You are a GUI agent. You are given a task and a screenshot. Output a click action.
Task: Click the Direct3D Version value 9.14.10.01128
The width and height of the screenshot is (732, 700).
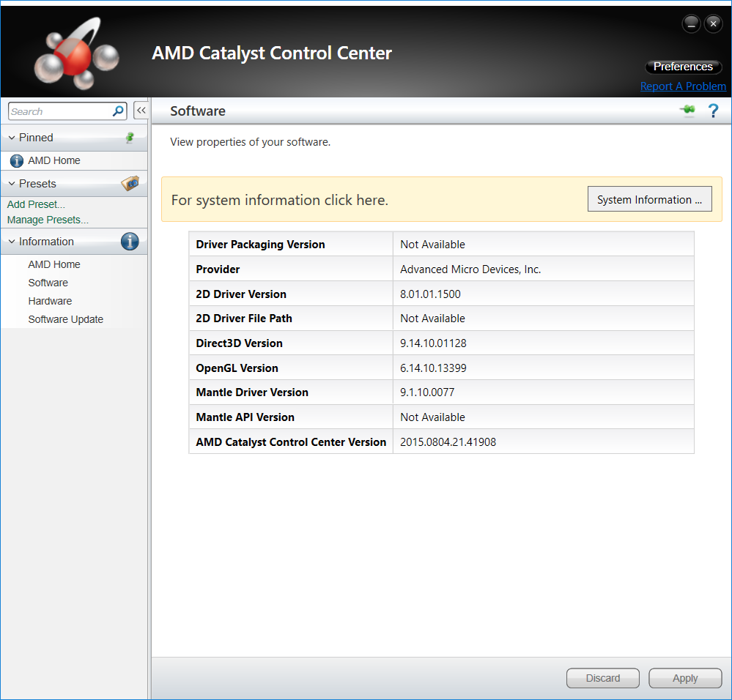(433, 343)
